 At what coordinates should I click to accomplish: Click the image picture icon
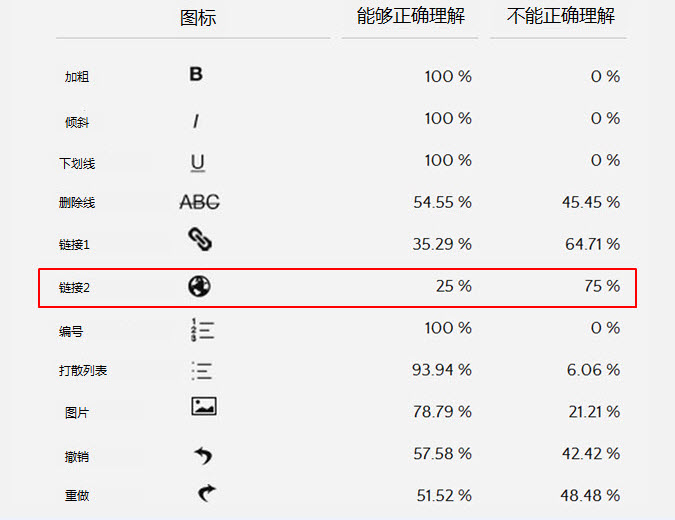tap(203, 407)
